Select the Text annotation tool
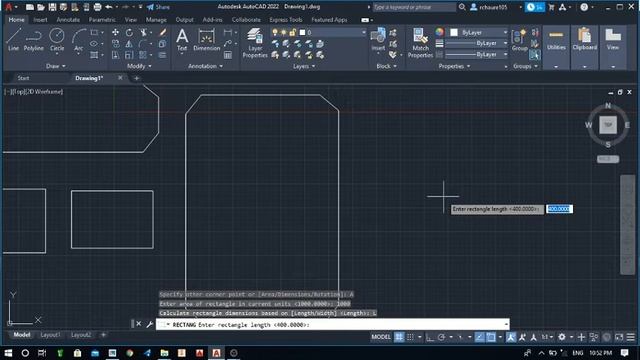The image size is (640, 360). click(182, 40)
